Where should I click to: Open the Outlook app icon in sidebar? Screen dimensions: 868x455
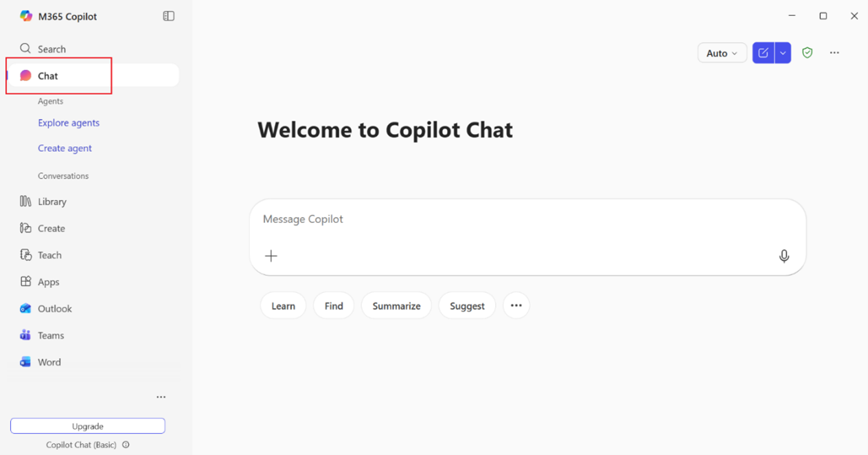[25, 309]
